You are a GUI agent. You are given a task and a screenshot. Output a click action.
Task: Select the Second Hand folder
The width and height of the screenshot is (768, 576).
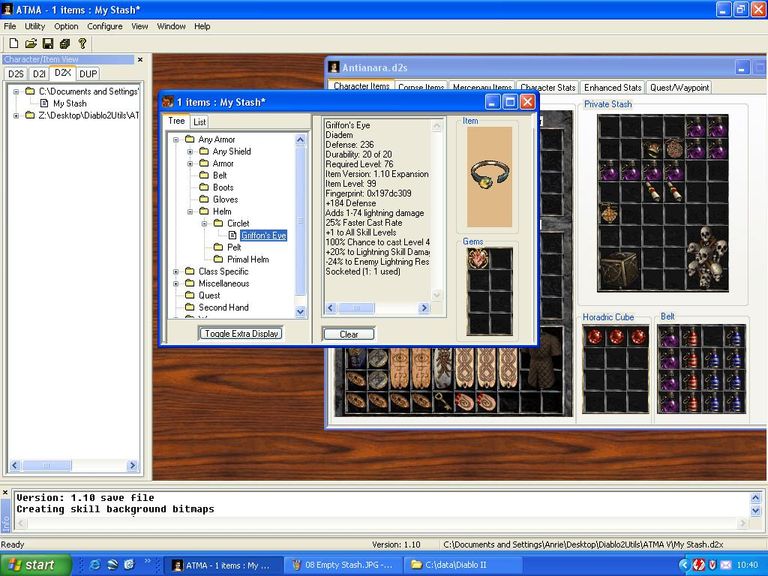223,308
